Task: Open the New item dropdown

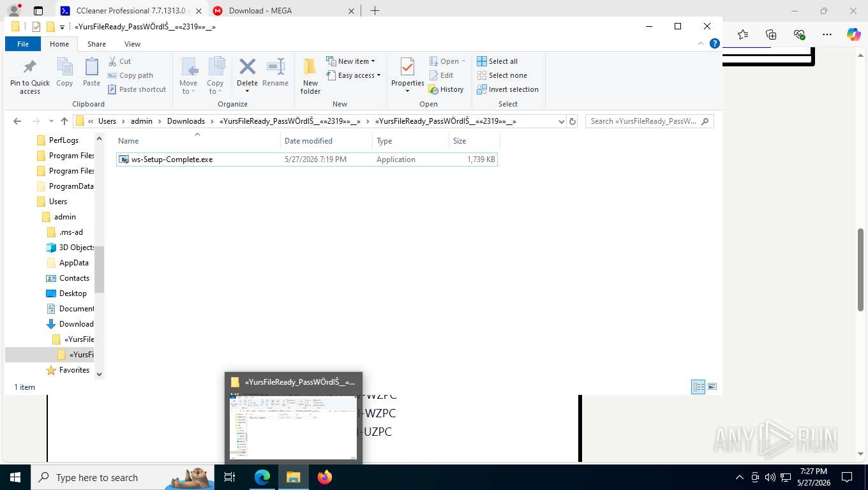Action: [x=350, y=61]
